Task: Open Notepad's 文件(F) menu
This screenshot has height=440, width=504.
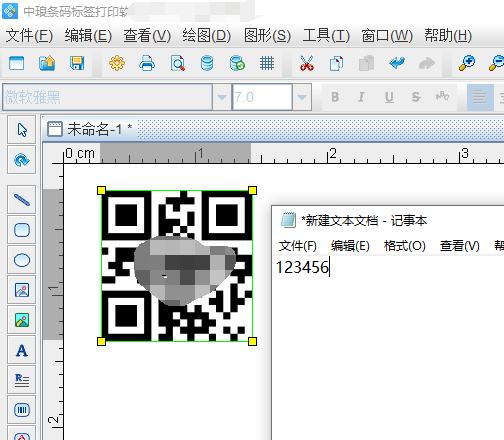Action: pos(298,246)
